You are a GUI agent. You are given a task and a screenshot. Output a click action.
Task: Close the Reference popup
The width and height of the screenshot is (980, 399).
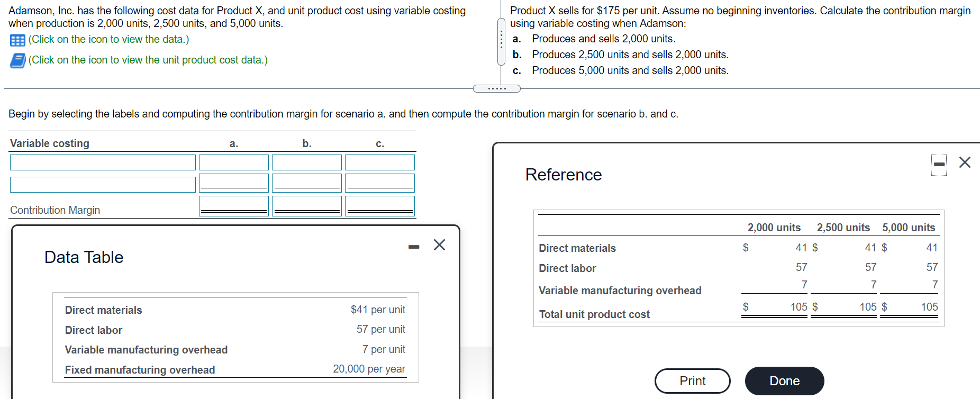click(x=965, y=162)
